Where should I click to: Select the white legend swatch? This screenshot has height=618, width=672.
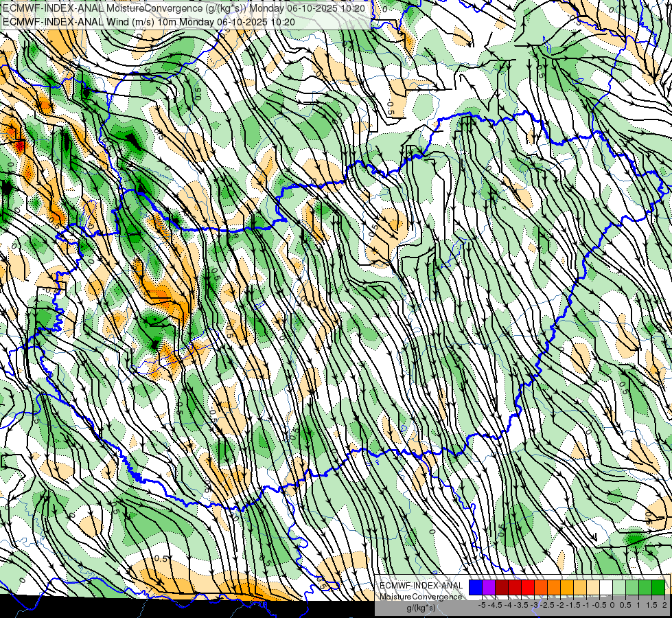(606, 588)
